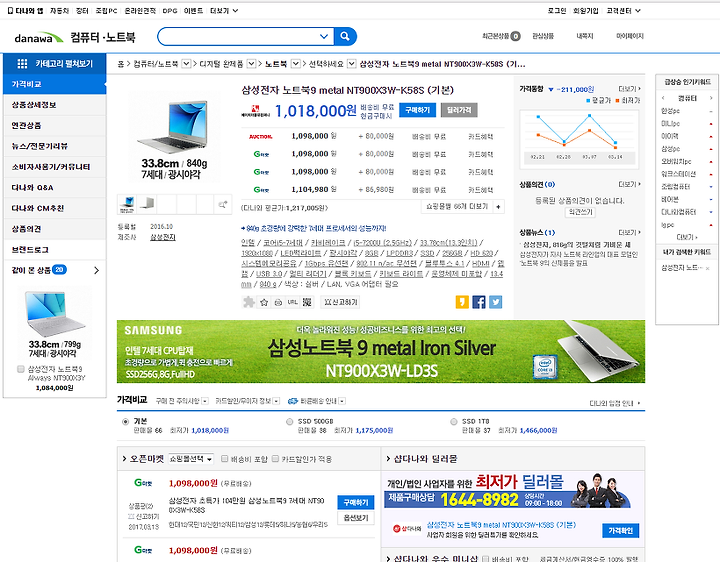Click 더보기 next to 상품뉴스
Screen dimensions: 720x562
pyautogui.click(x=629, y=232)
